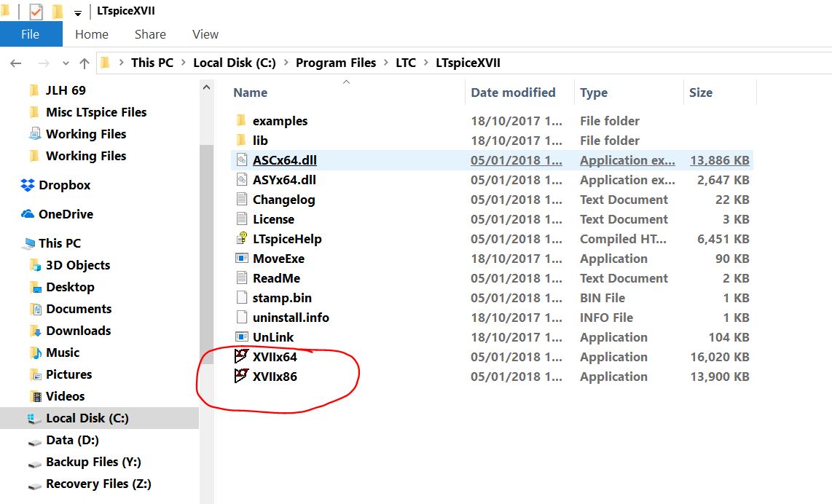Open JLH 69 folder in sidebar

pos(57,90)
